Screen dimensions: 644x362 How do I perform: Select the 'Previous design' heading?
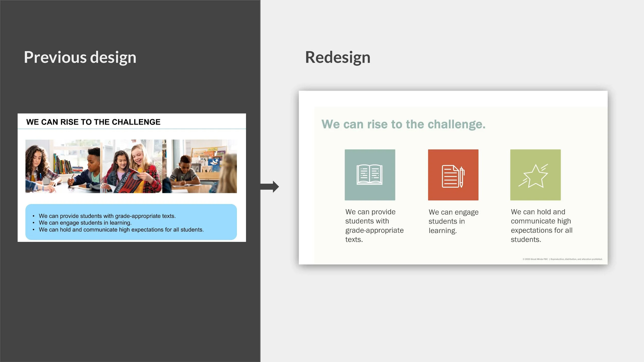point(80,57)
